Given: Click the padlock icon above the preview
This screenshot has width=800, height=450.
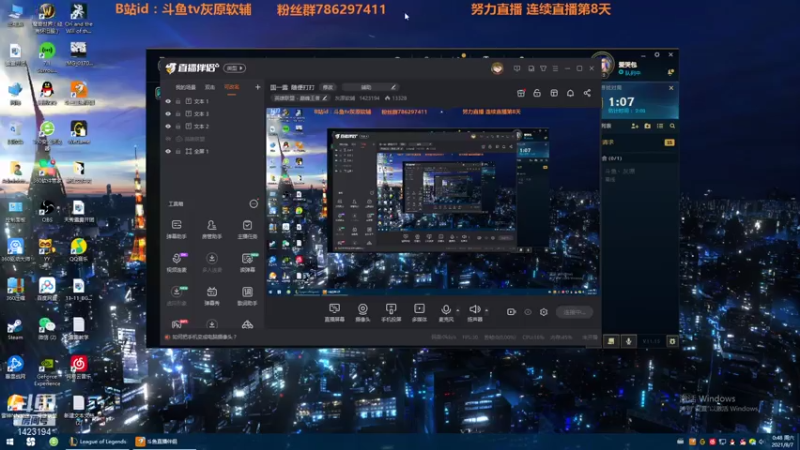Looking at the screenshot, I should [537, 93].
